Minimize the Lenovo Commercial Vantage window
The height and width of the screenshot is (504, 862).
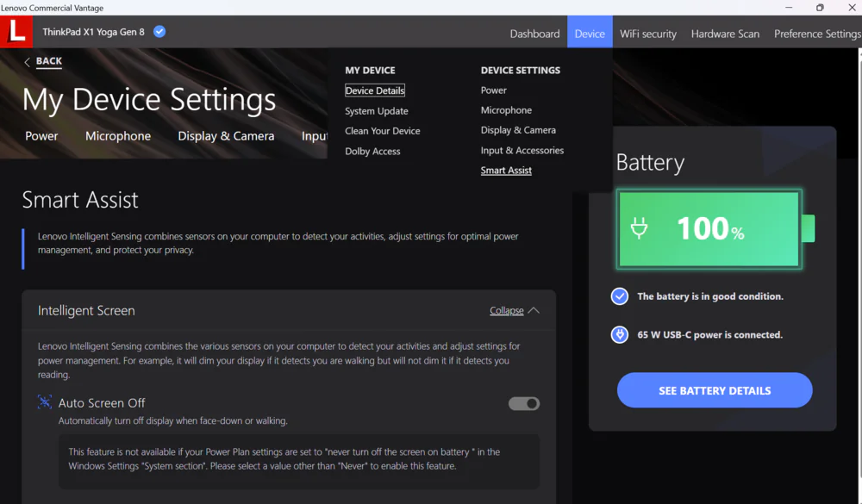789,8
